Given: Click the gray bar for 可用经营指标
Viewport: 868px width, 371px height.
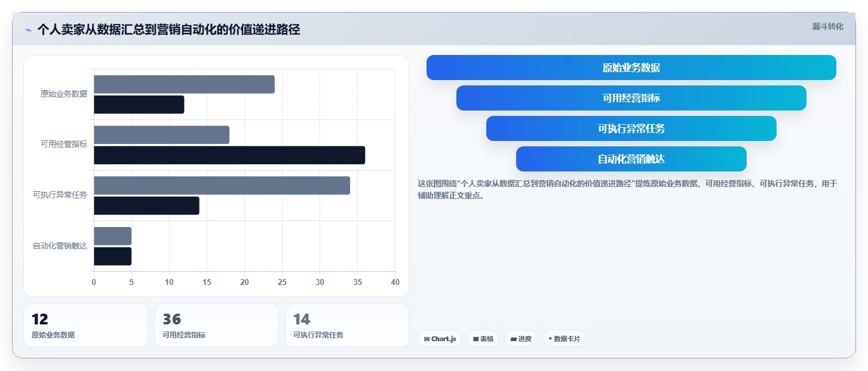Looking at the screenshot, I should coord(161,135).
